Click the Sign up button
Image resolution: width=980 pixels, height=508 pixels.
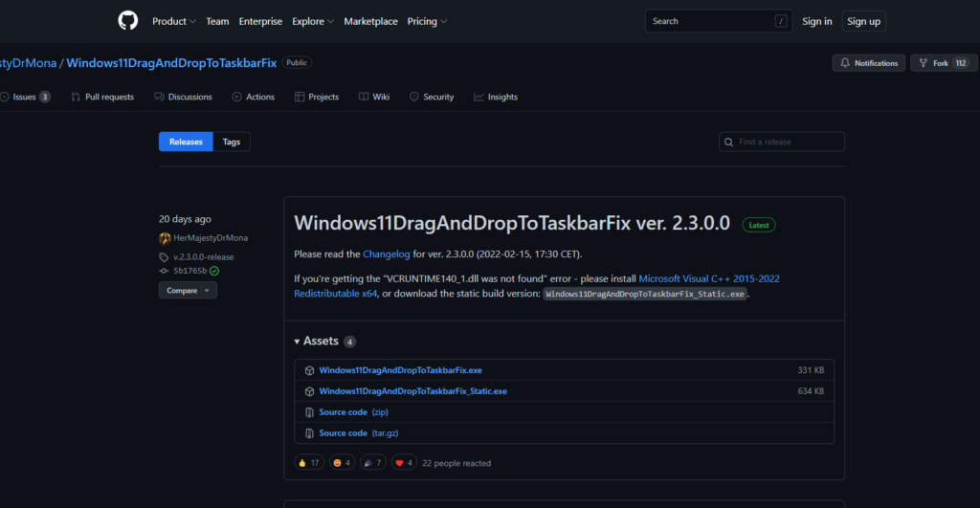click(863, 21)
